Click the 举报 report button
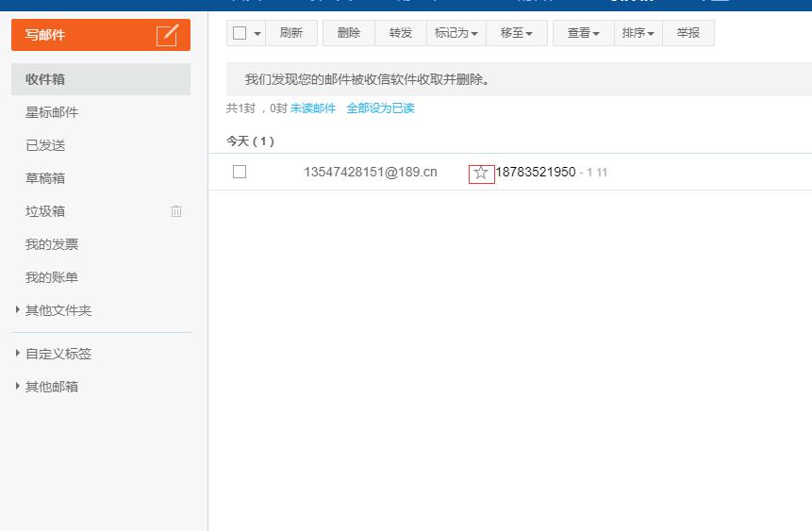This screenshot has width=812, height=531. (688, 33)
